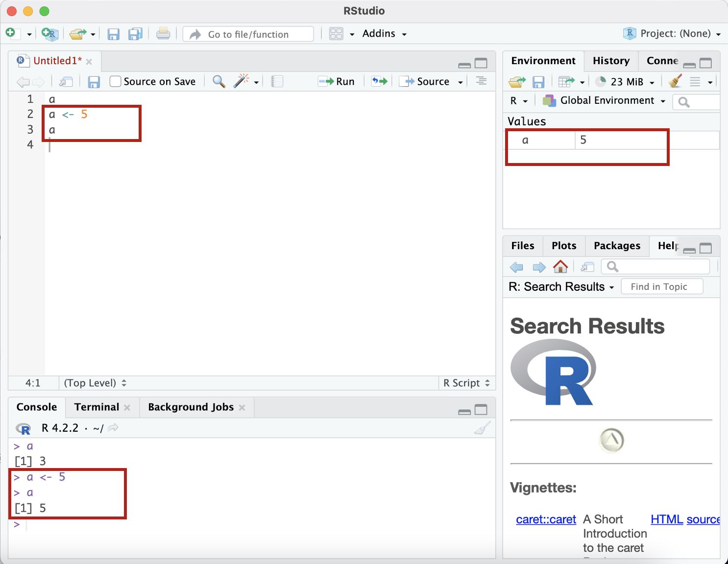
Task: Compile a report with the notebook icon
Action: click(277, 81)
